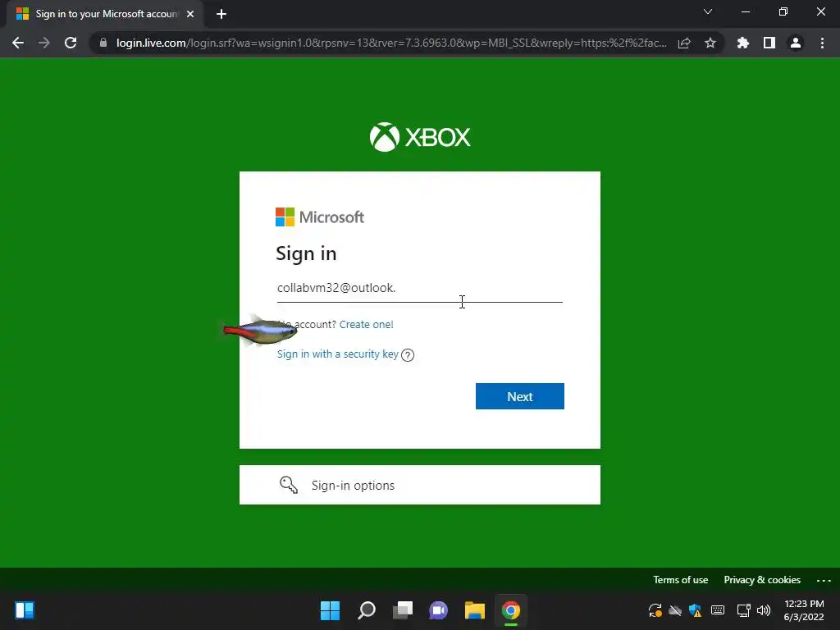
Task: Open the Widgets panel on the taskbar
Action: click(25, 610)
